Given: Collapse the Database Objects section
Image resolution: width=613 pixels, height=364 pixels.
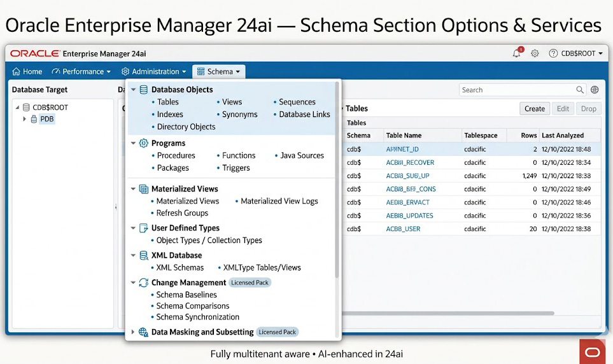Looking at the screenshot, I should point(133,90).
